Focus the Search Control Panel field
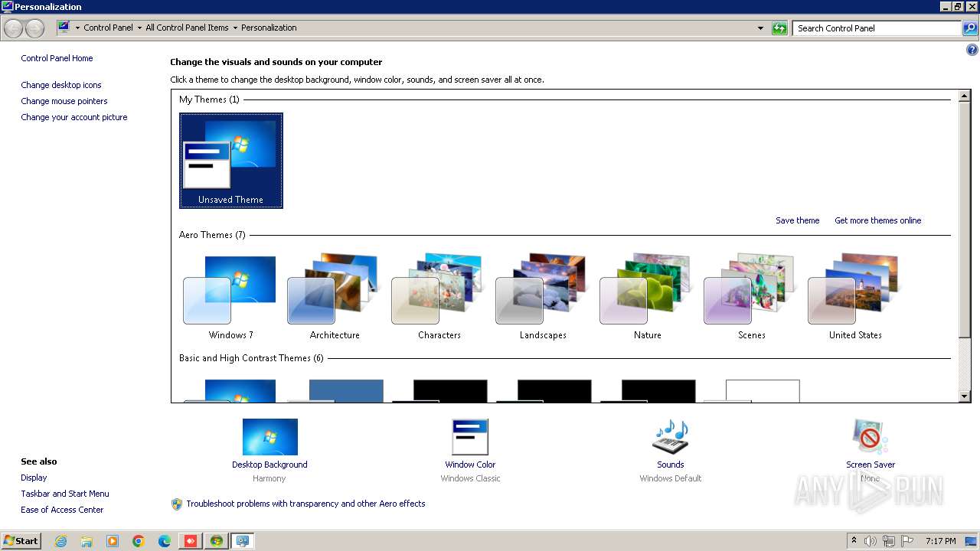This screenshot has width=980, height=551. tap(877, 28)
